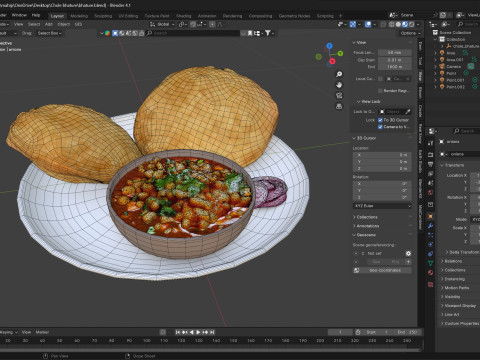Screen dimensions: 480x360
Task: Open the XYZ Euler rotation mode dropdown
Action: (382, 206)
